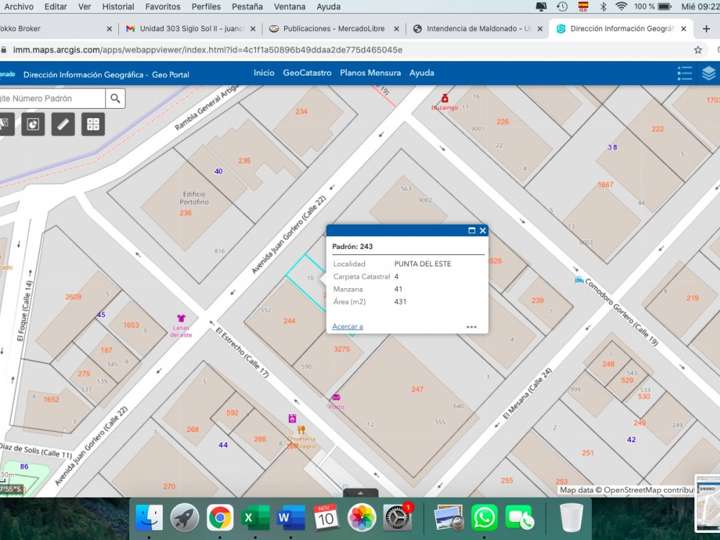This screenshot has height=540, width=720.
Task: Open the basemap gallery grid widget
Action: click(x=93, y=124)
